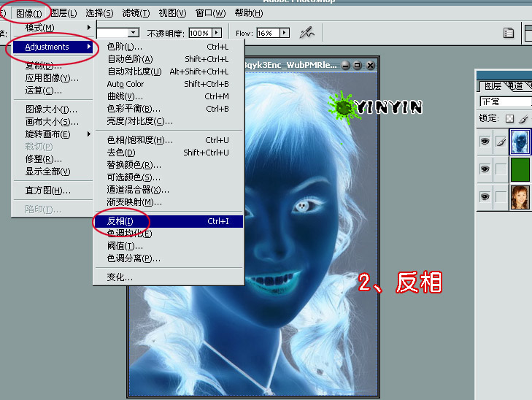Open 图像大小(I)... dialog
Image resolution: width=532 pixels, height=400 pixels.
pos(53,109)
